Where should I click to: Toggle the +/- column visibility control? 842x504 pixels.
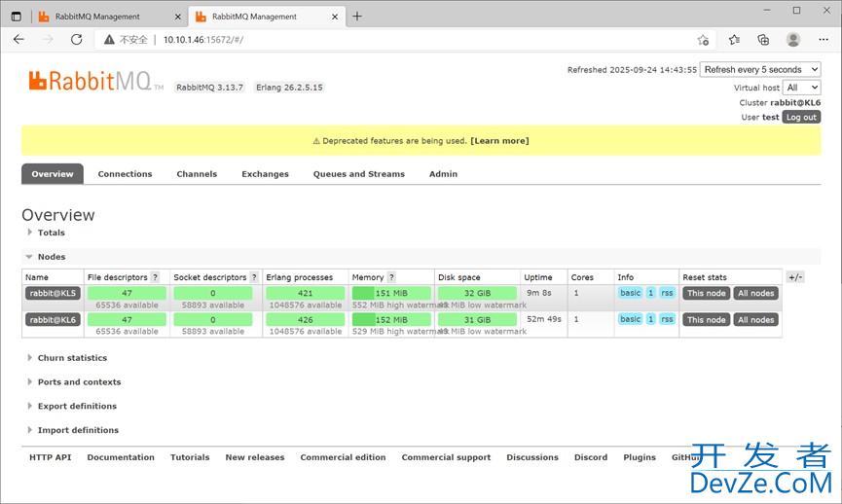(795, 277)
